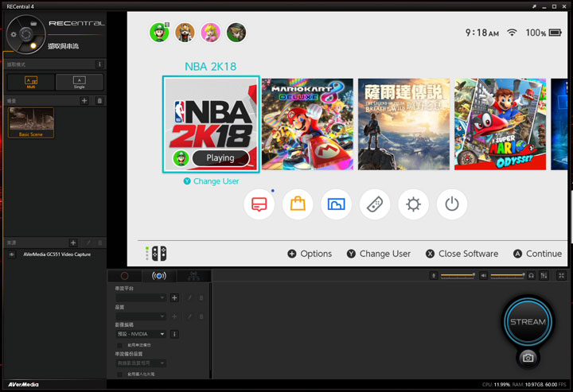
Task: Delete source with trash icon
Action: (x=99, y=243)
